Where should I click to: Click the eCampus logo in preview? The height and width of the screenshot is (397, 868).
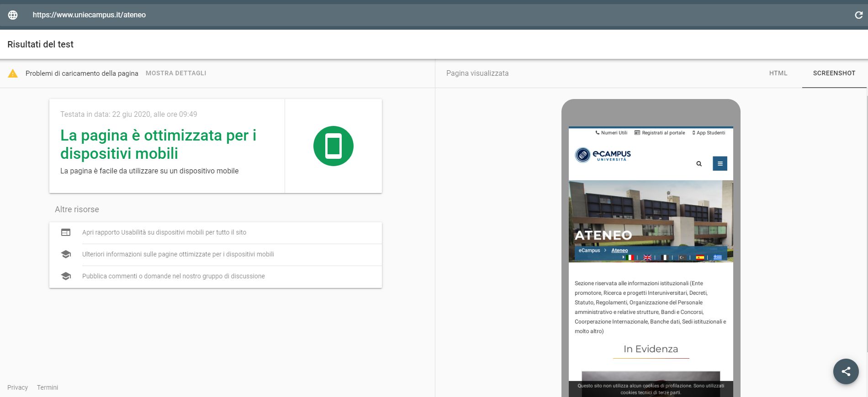tap(603, 155)
